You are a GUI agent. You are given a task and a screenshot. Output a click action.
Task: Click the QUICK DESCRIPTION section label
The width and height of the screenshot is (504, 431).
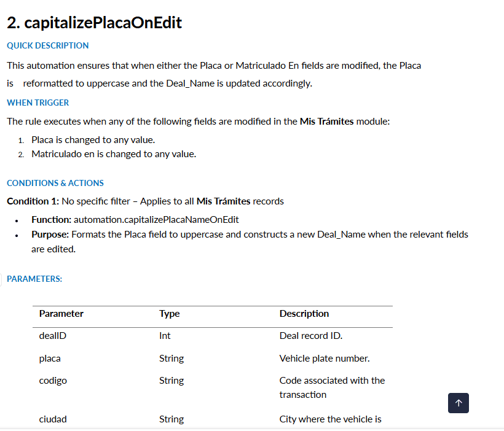pos(47,45)
